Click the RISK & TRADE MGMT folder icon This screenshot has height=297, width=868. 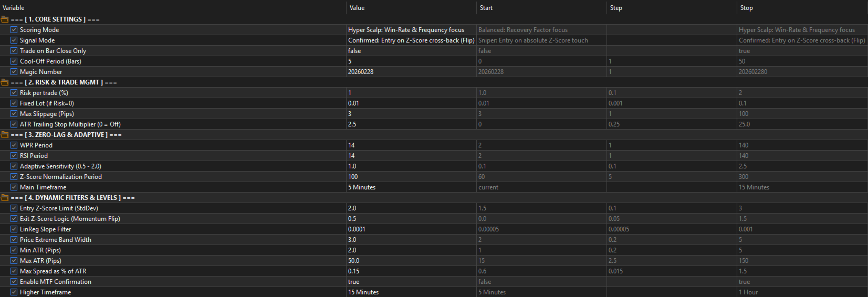coord(5,82)
